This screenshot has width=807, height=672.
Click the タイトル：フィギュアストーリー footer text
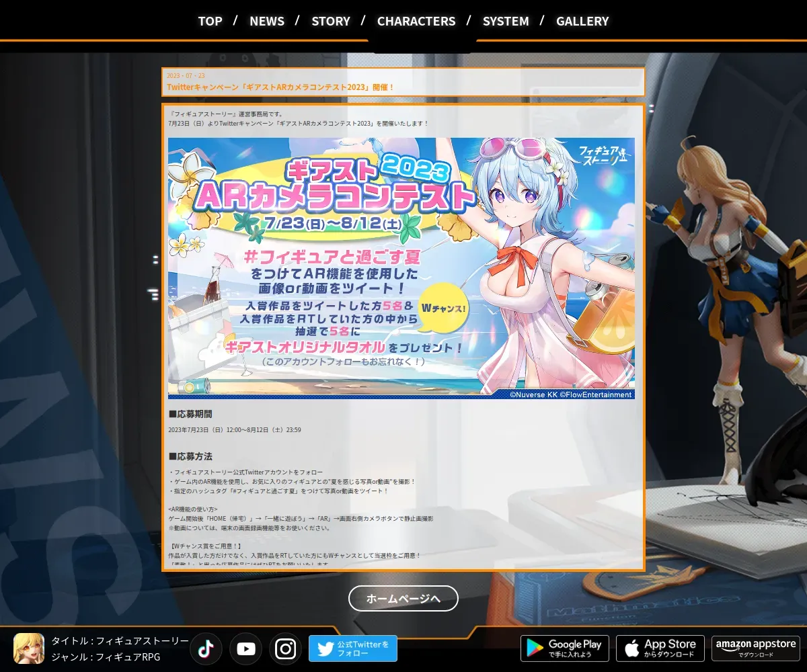pos(120,640)
